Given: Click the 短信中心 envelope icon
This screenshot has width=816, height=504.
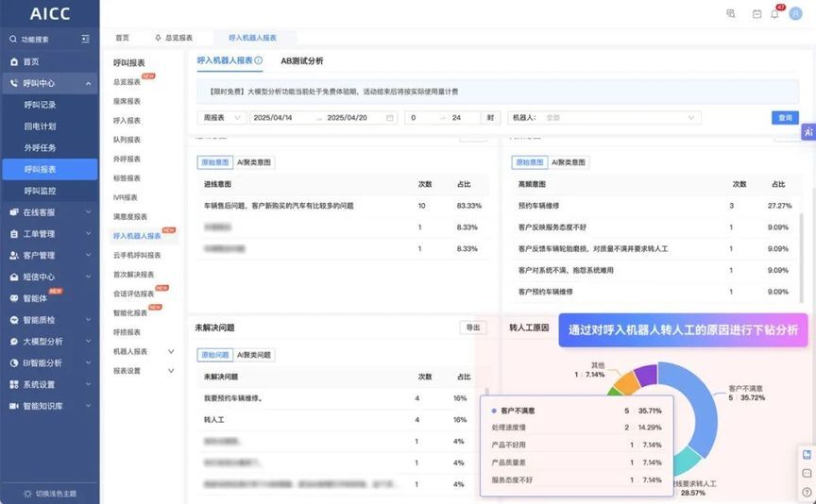Looking at the screenshot, I should click(14, 277).
